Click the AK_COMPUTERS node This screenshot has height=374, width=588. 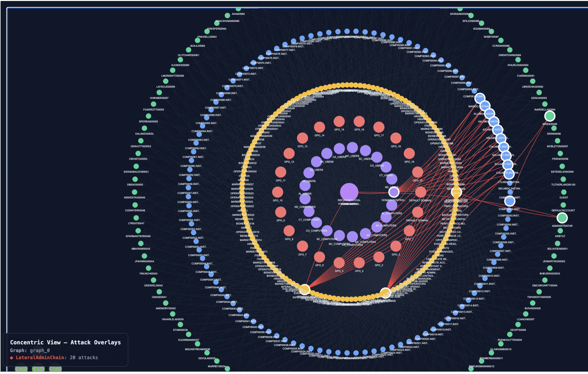click(386, 218)
